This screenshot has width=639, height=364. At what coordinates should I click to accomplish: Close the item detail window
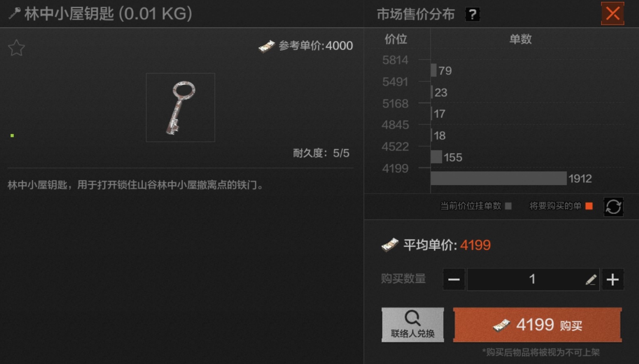click(612, 14)
